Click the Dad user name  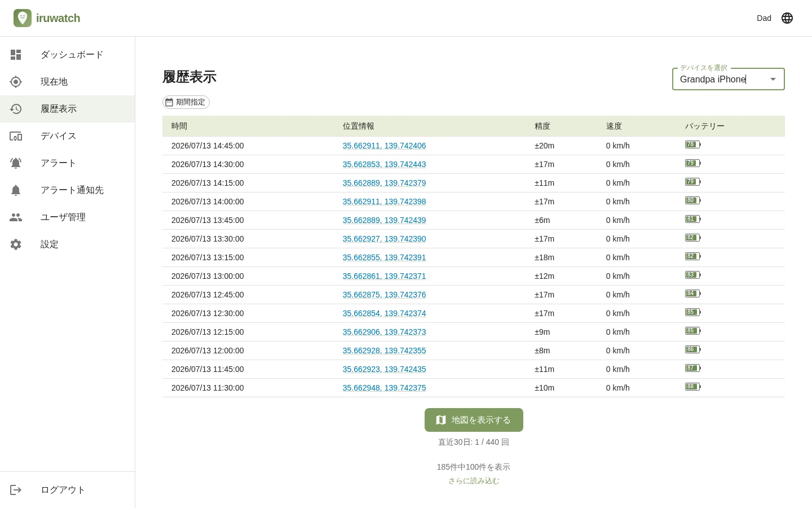coord(764,18)
